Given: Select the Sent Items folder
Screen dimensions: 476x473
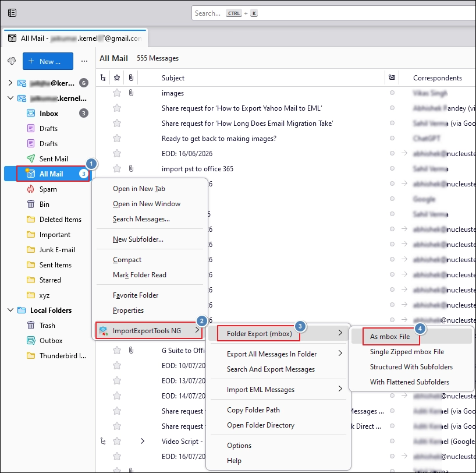Looking at the screenshot, I should [x=55, y=265].
